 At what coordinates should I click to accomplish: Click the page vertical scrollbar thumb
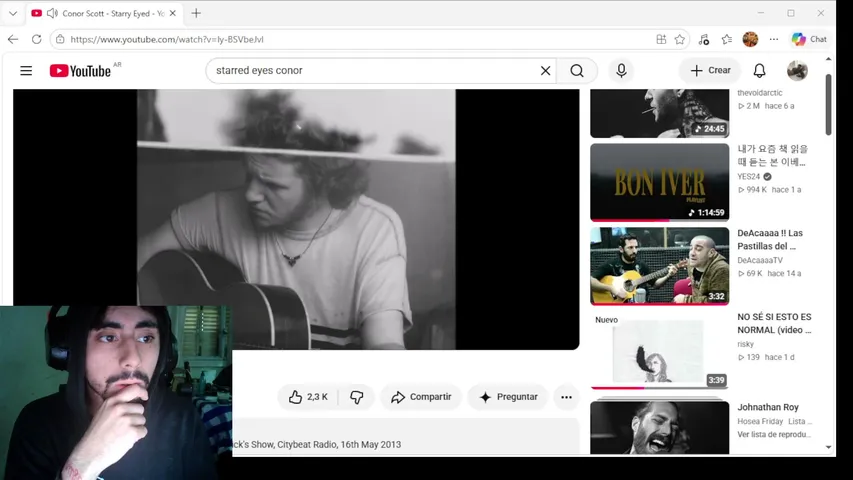(x=828, y=104)
